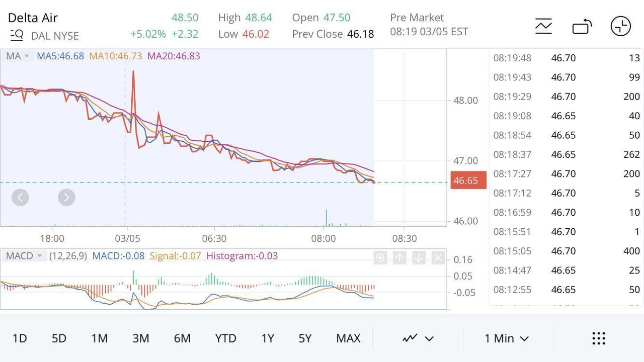Expand the MA indicator dropdown

18,56
